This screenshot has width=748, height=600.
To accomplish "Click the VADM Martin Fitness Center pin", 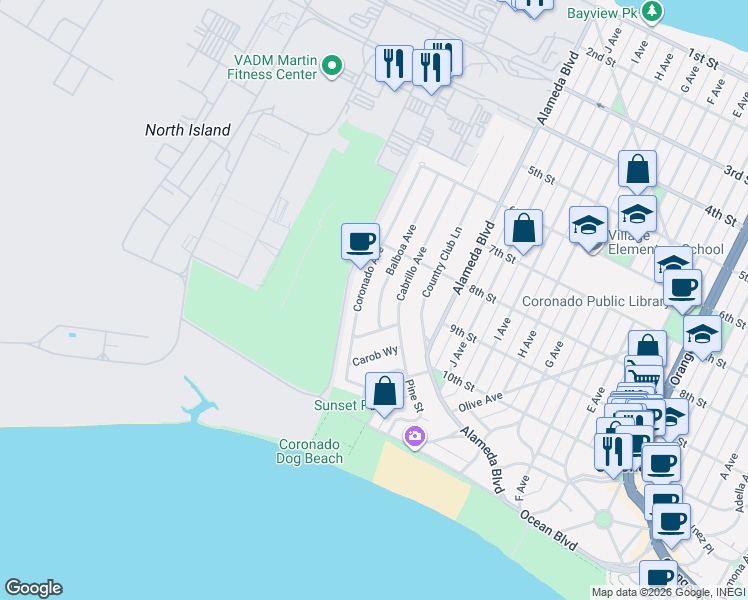I will [332, 66].
